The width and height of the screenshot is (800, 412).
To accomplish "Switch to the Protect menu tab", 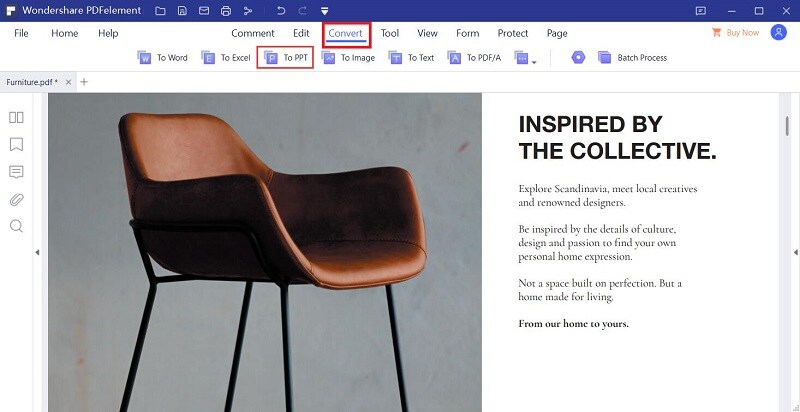I will click(x=512, y=33).
